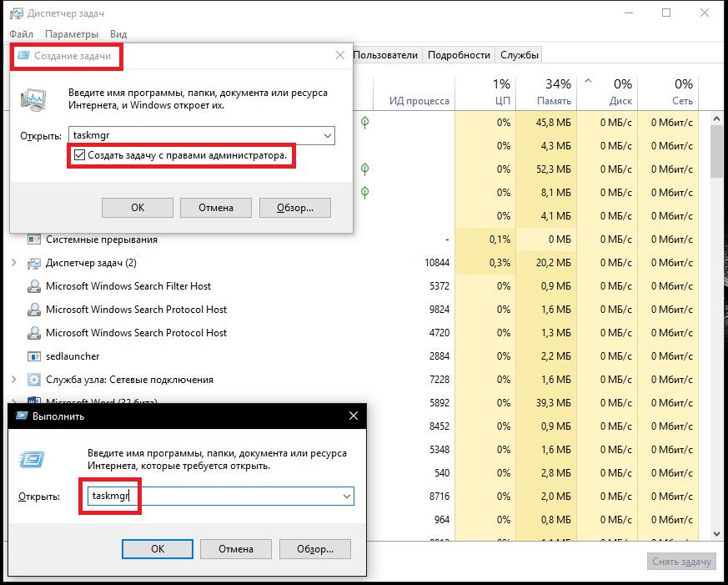
Task: Click the process list scrollbar thumb
Action: tap(716, 151)
